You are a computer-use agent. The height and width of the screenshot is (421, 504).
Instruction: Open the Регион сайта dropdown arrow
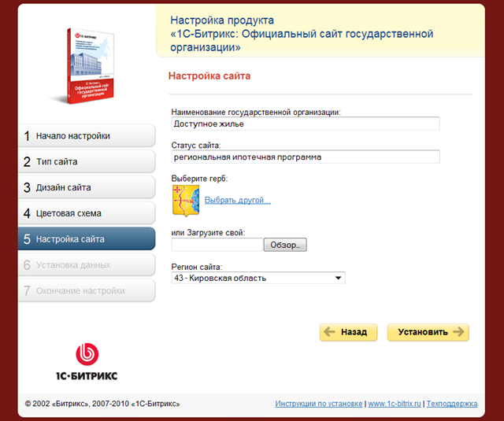point(338,278)
